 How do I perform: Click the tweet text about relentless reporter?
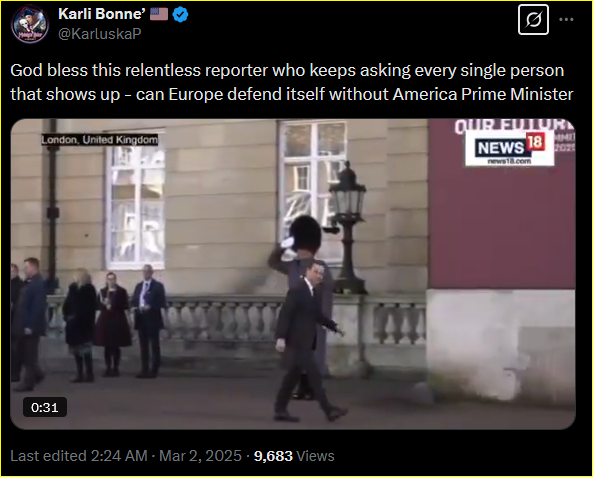292,82
